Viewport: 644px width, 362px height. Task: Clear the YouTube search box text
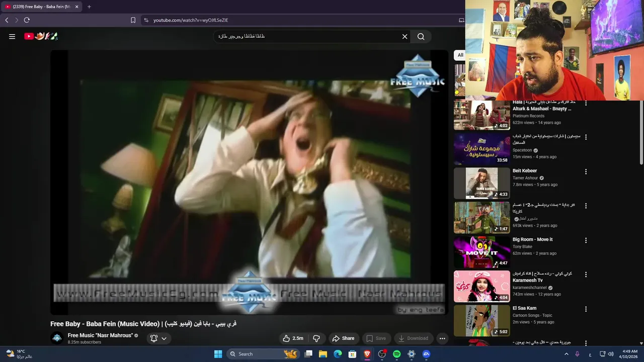point(405,36)
